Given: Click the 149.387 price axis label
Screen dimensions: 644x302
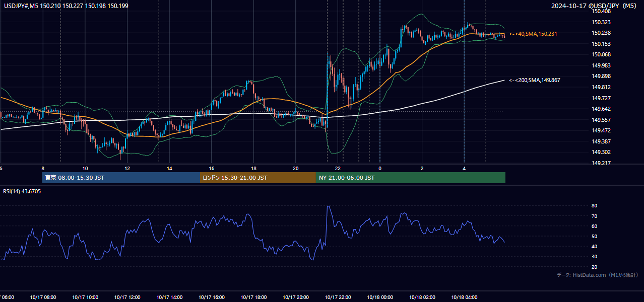Looking at the screenshot, I should point(602,141).
